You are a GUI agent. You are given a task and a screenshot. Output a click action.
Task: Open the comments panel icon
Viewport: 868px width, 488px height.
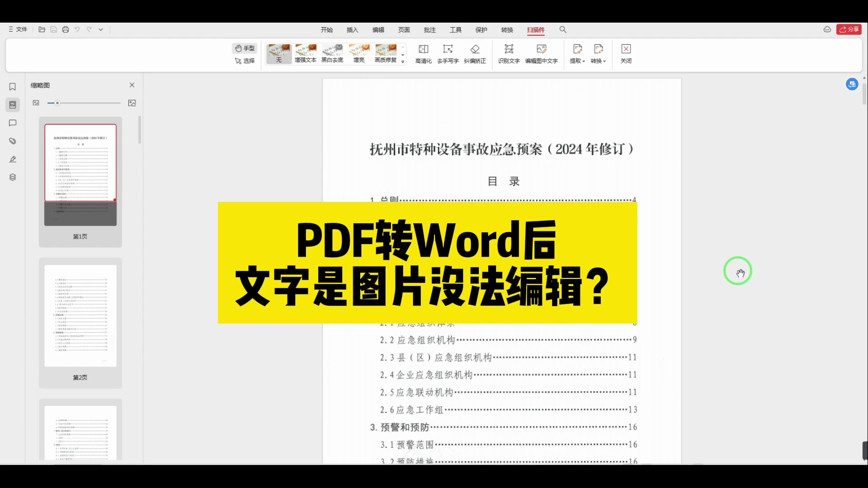click(13, 123)
